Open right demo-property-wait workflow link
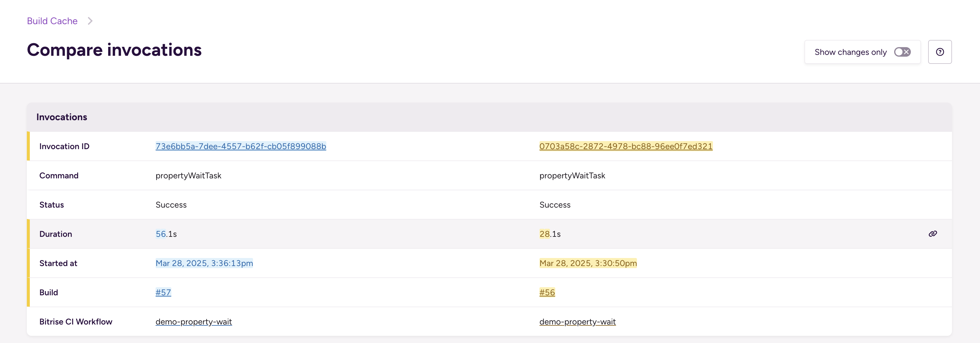This screenshot has height=343, width=980. tap(578, 322)
